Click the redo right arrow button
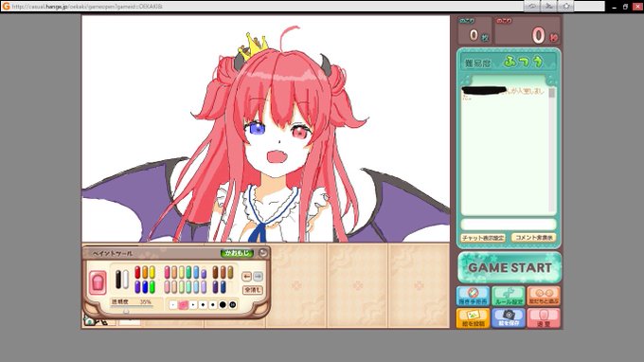 point(258,277)
